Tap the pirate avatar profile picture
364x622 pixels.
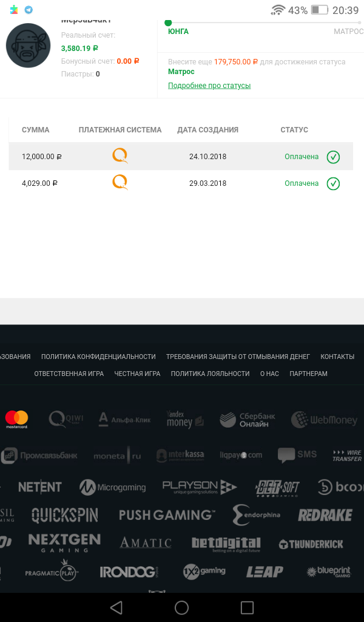[x=28, y=46]
